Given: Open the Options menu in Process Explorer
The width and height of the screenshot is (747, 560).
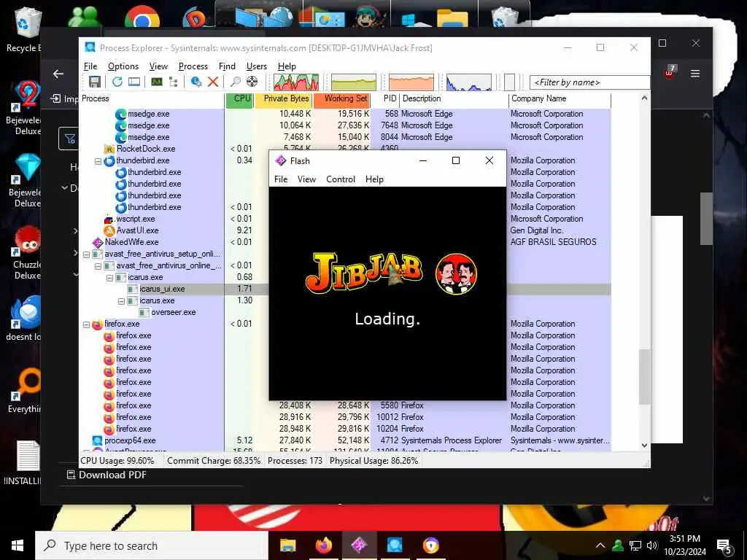Looking at the screenshot, I should [123, 66].
